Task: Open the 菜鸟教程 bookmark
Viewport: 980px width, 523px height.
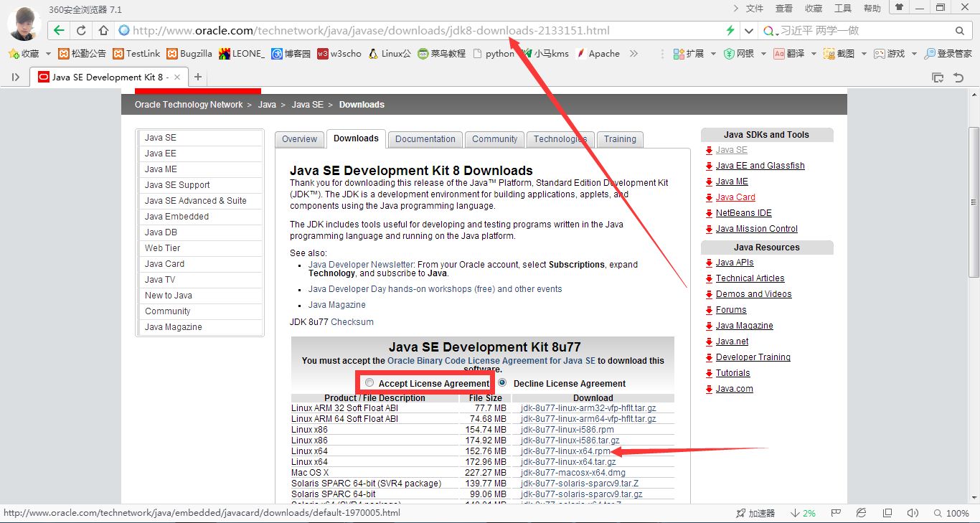Action: (442, 54)
